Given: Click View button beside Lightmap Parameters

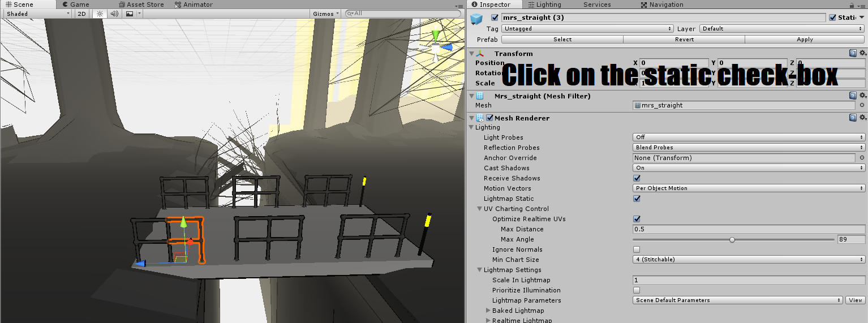Looking at the screenshot, I should tap(855, 300).
